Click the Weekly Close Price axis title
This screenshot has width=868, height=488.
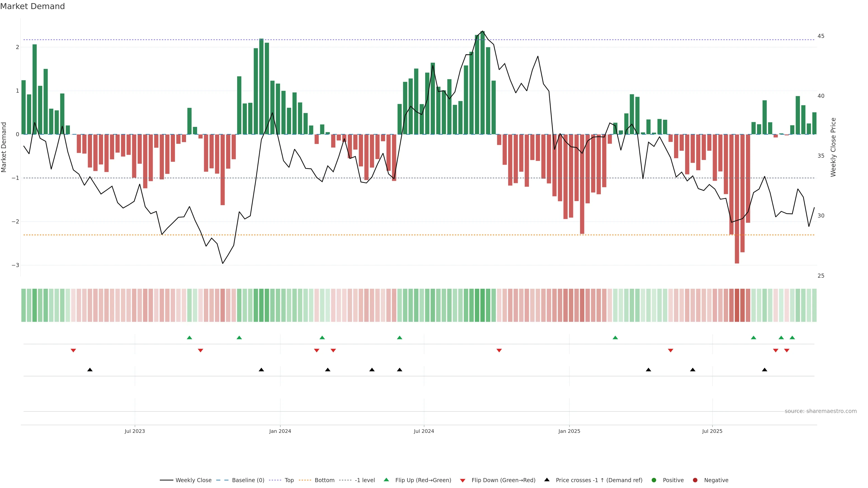point(833,147)
